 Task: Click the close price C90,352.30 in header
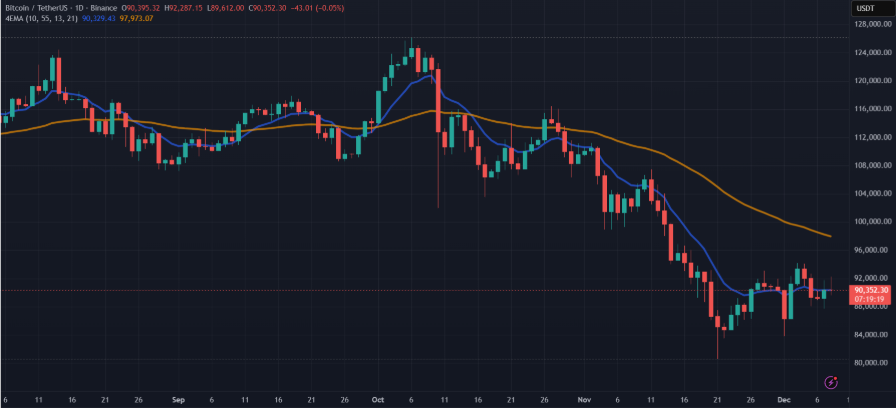266,9
